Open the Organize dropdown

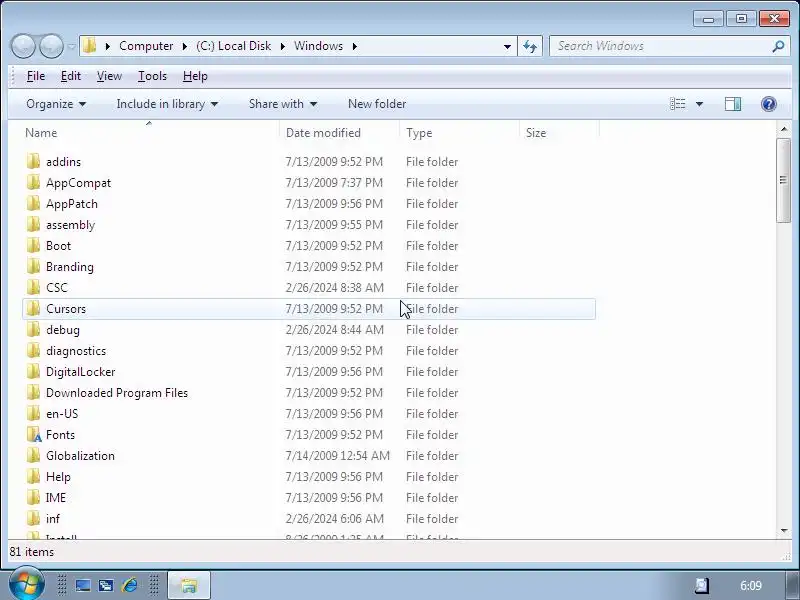(56, 104)
